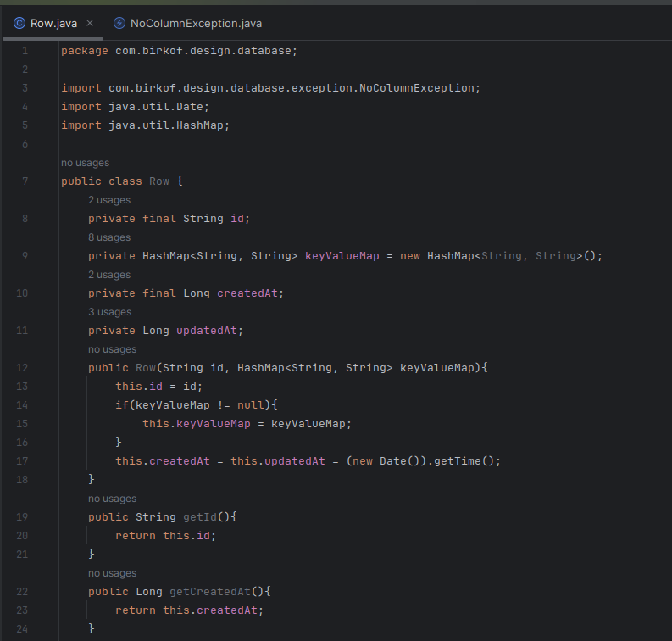672x641 pixels.
Task: Click 'return this.createdAt;' statement
Action: (x=190, y=610)
